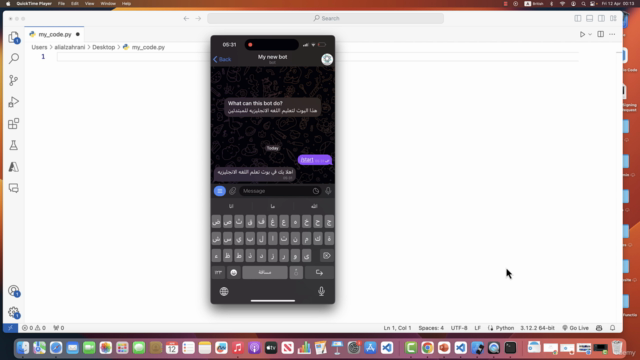Open the remote window status bar button
Viewport: 640px width, 360px height.
[x=10, y=328]
